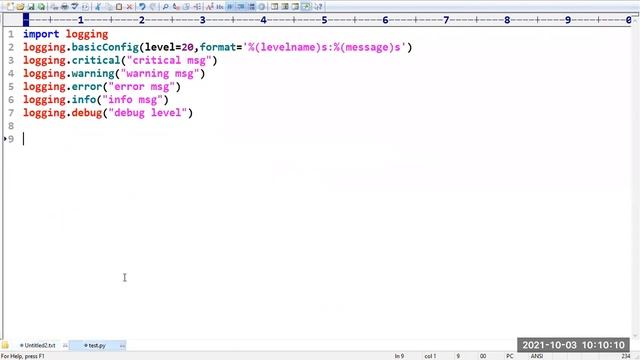Toggle the Line Number toolbar button
640x360 pixels.
[251, 7]
